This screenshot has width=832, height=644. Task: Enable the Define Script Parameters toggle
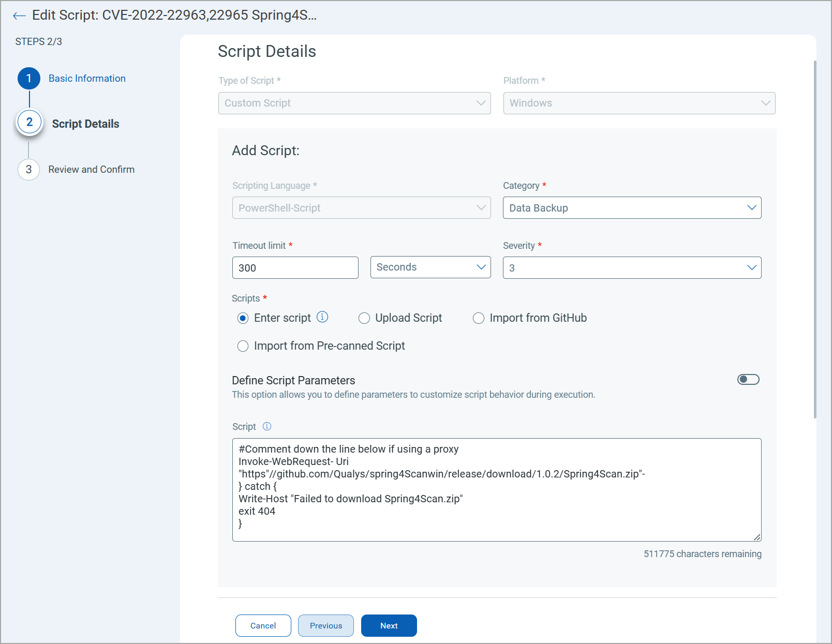tap(748, 380)
